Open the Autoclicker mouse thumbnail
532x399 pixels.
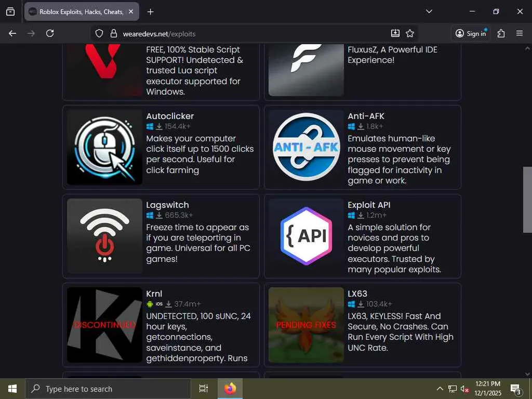[x=104, y=147]
